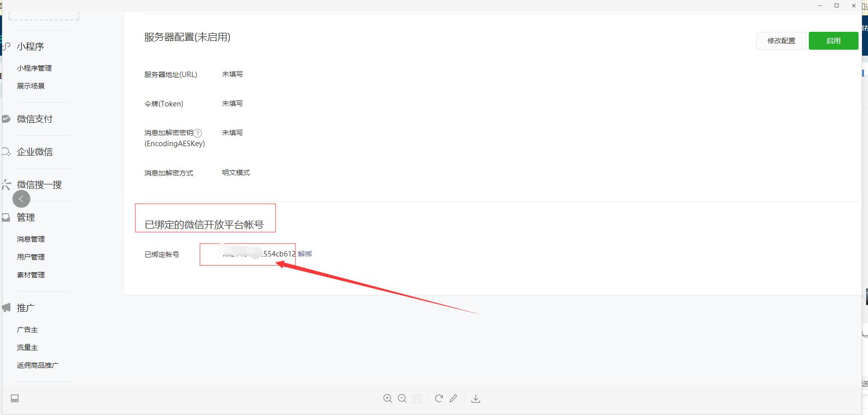The image size is (868, 415).
Task: Open 流量主 menu item
Action: tap(27, 347)
